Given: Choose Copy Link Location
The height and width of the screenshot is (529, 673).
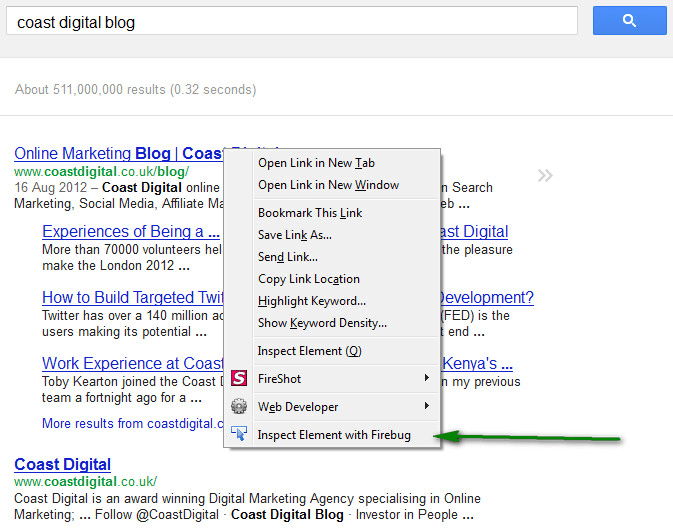Looking at the screenshot, I should coord(308,279).
